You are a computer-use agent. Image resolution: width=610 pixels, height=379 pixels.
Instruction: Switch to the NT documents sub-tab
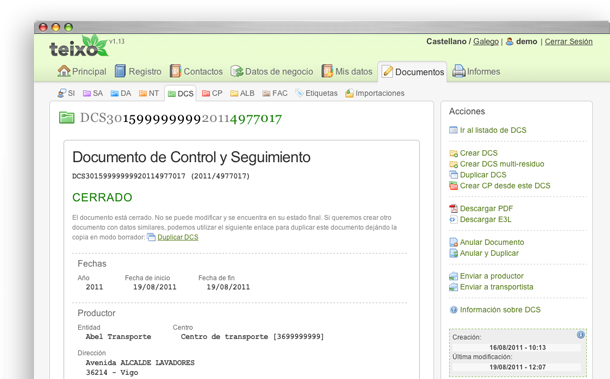pos(149,93)
